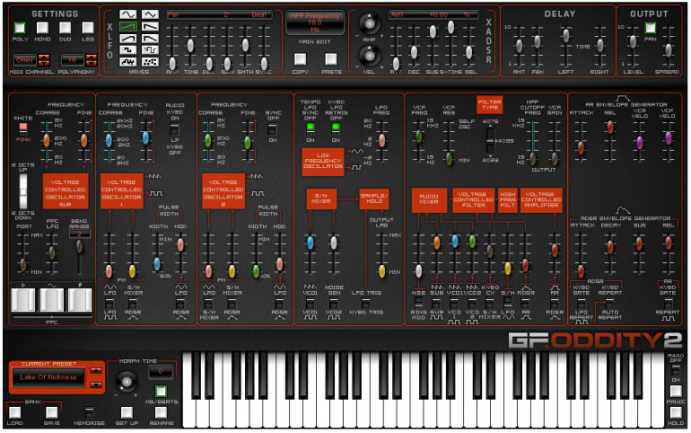Toggle MS/Beats button under Morph Time
Viewport: 691px width, 433px height.
point(161,391)
